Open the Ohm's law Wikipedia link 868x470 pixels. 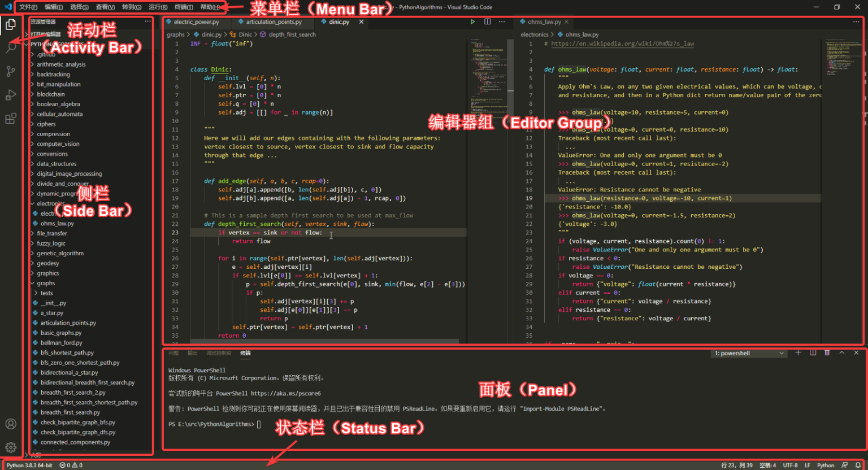point(620,43)
